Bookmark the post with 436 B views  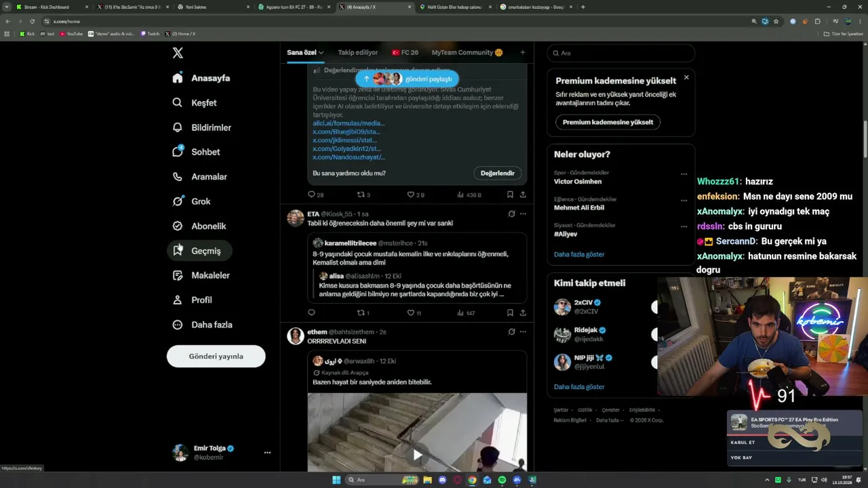[x=510, y=195]
